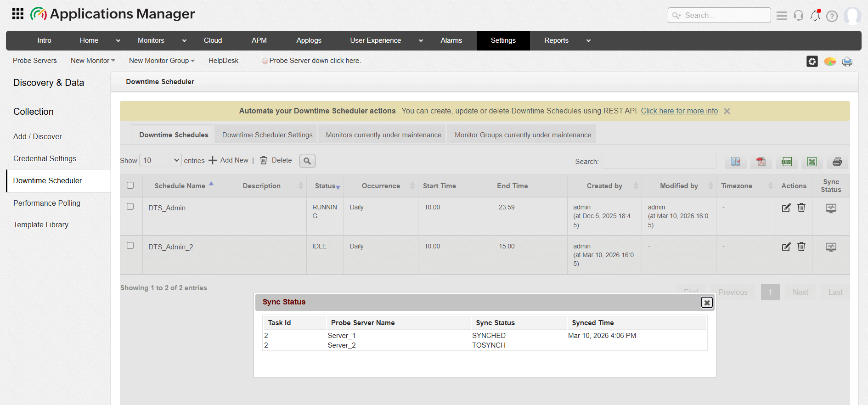This screenshot has height=405, width=868.
Task: Export the schedule table as CSV
Action: coord(786,162)
